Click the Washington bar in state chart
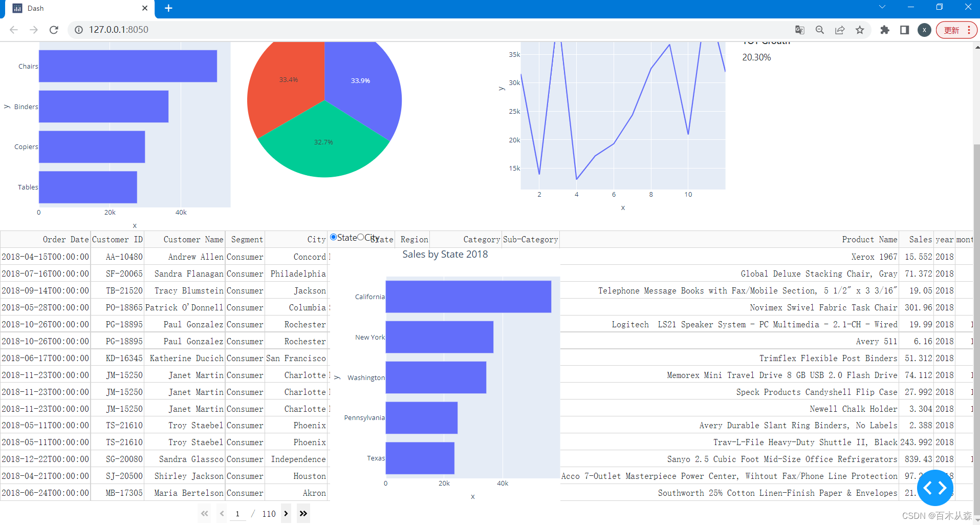The width and height of the screenshot is (980, 525). pyautogui.click(x=436, y=377)
